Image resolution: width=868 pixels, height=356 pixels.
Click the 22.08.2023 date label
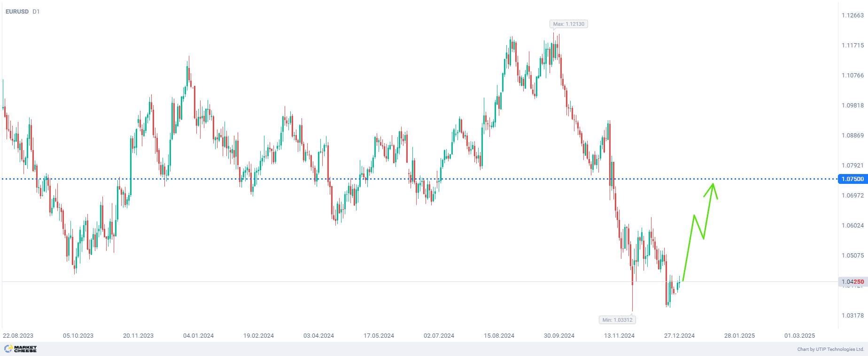tap(18, 336)
